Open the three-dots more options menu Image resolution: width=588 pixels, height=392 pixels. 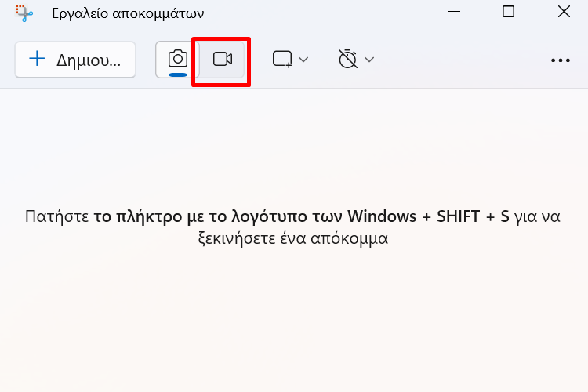pyautogui.click(x=561, y=60)
